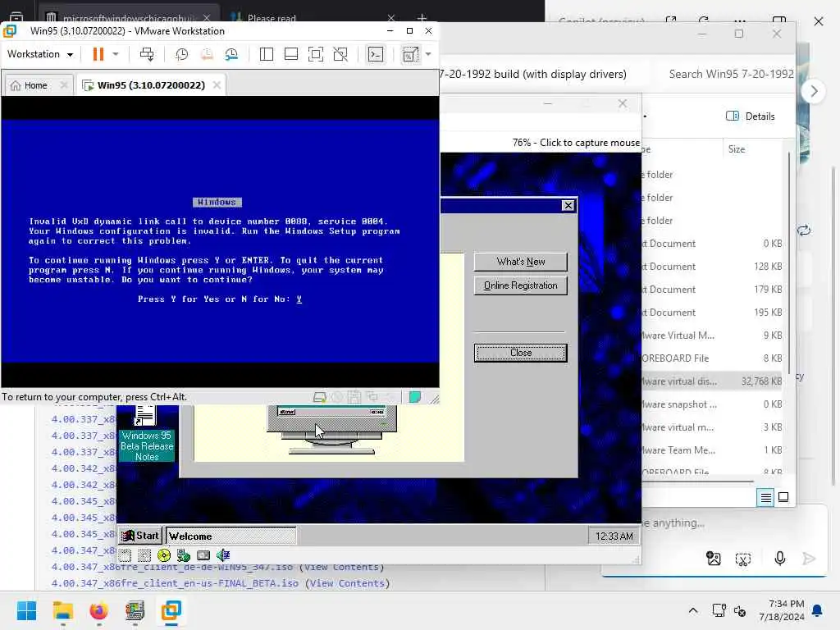Select the SCOREBOARD File row of 8 KB
The height and width of the screenshot is (630, 840).
pyautogui.click(x=714, y=358)
